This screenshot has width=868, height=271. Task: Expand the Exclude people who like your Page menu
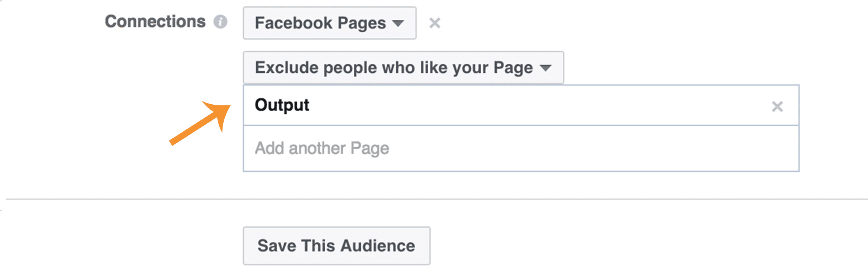coord(404,67)
